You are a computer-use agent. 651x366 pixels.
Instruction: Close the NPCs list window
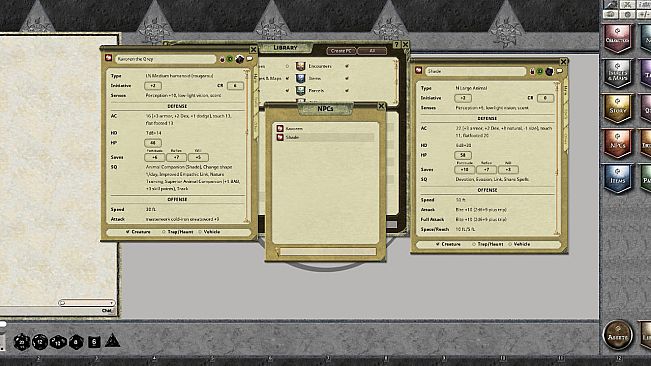381,106
